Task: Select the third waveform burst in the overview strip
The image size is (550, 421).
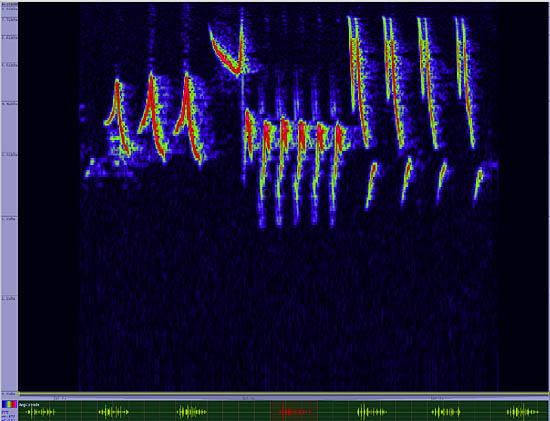Action: coord(192,412)
